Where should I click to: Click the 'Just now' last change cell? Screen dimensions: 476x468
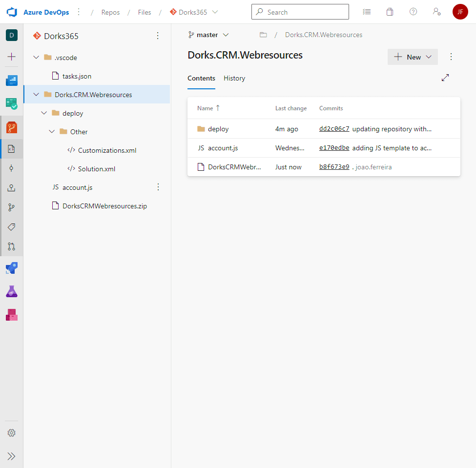(289, 167)
